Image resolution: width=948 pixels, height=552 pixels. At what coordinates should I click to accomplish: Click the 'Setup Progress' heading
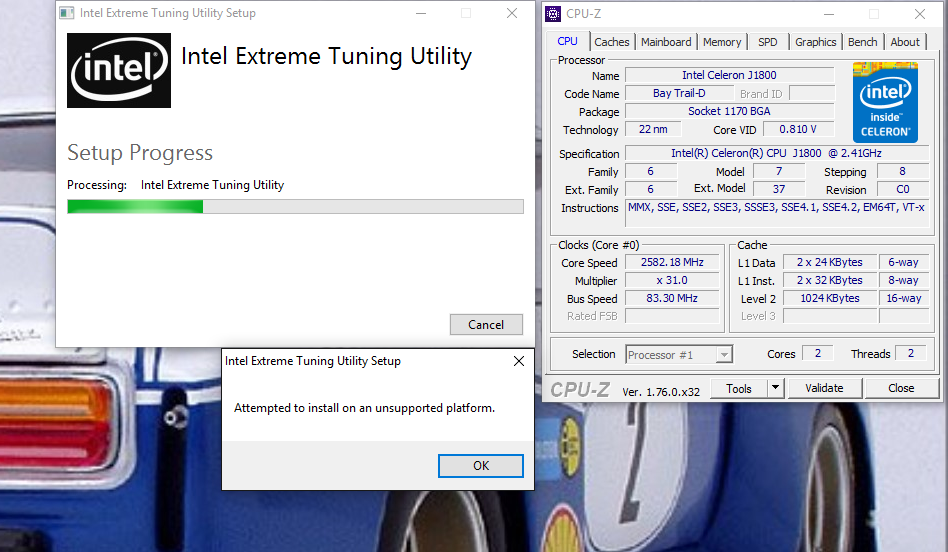(140, 153)
